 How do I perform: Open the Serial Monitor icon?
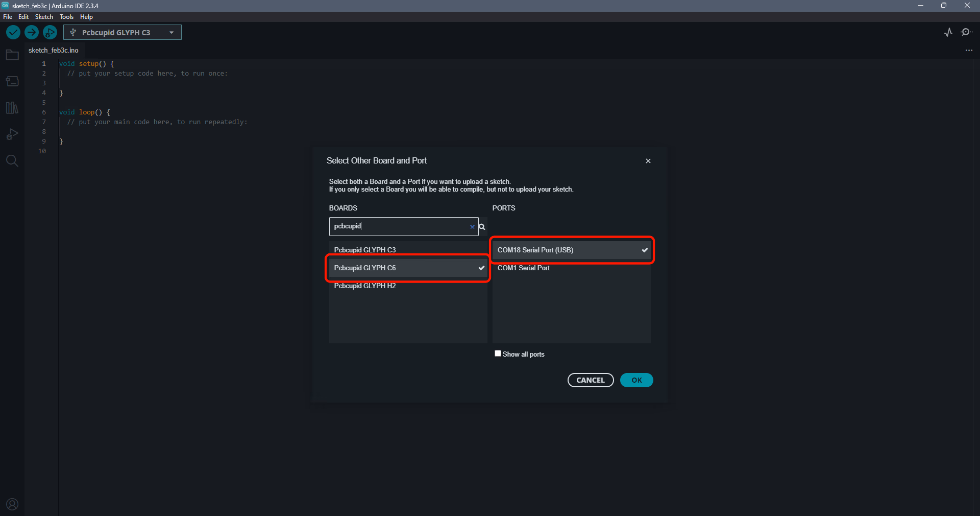click(x=966, y=33)
